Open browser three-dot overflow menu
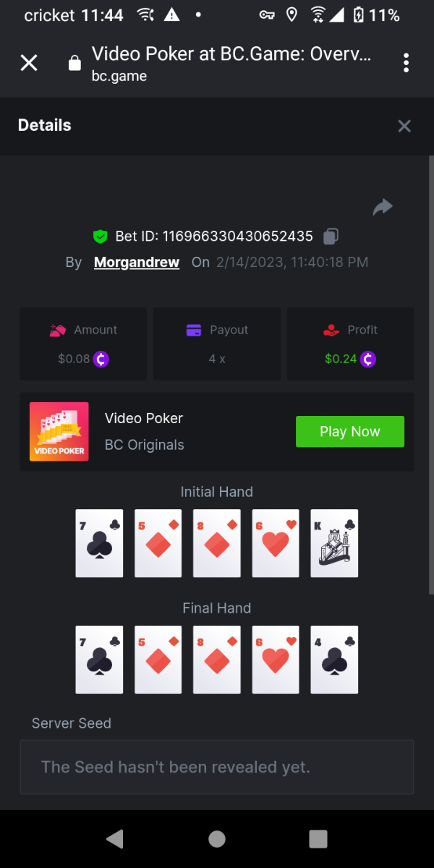This screenshot has width=434, height=868. pyautogui.click(x=407, y=63)
